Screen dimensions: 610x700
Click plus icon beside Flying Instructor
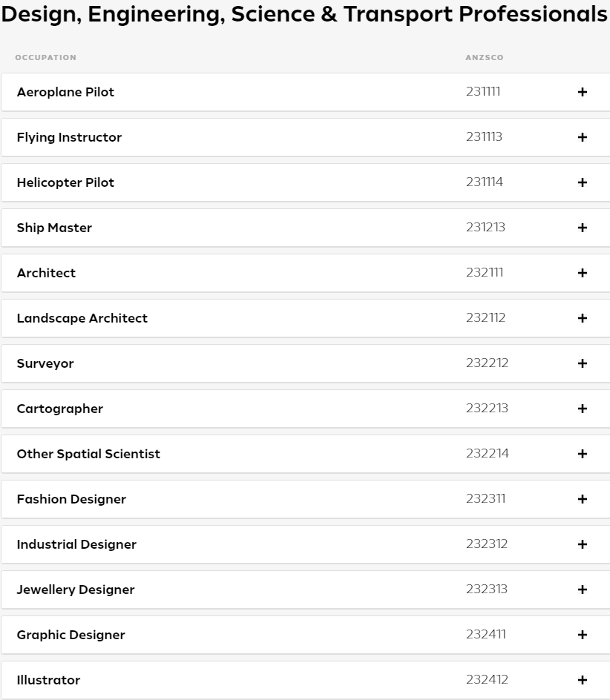[x=583, y=137]
